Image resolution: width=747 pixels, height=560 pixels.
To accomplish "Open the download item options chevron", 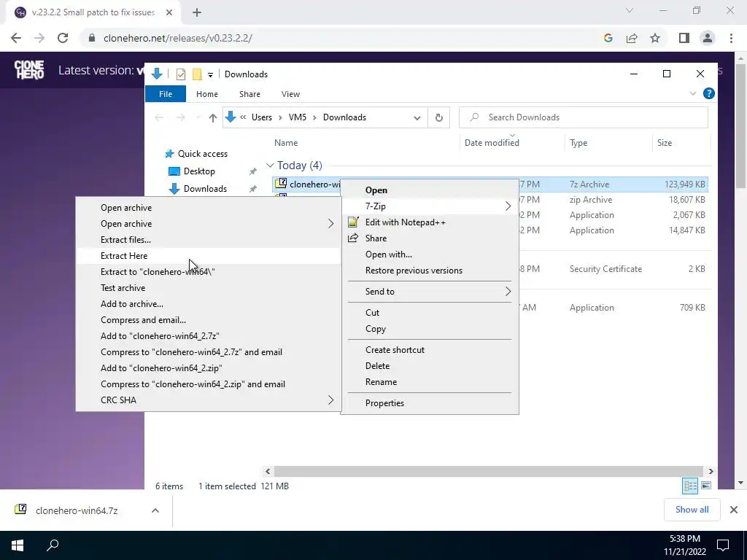I will (155, 510).
